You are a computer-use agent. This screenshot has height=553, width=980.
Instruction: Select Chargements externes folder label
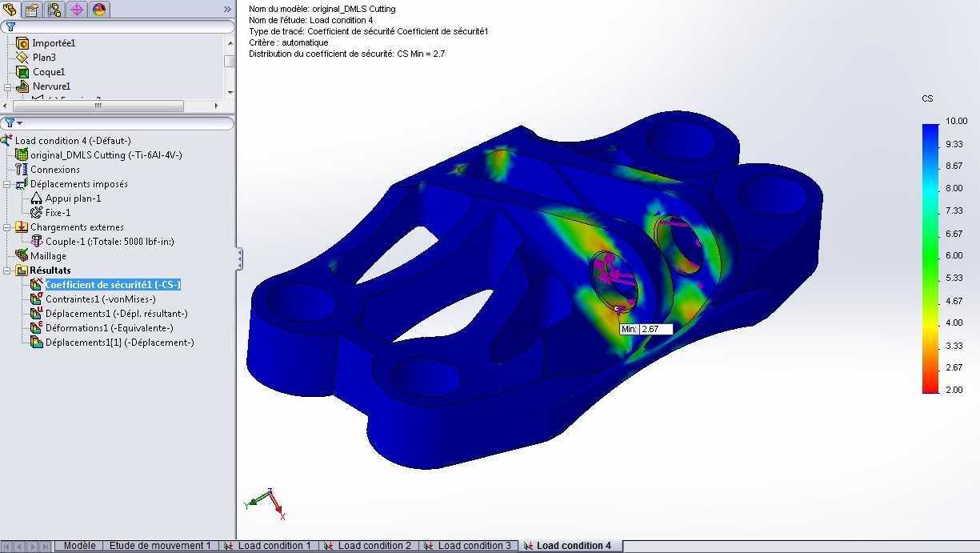click(78, 227)
